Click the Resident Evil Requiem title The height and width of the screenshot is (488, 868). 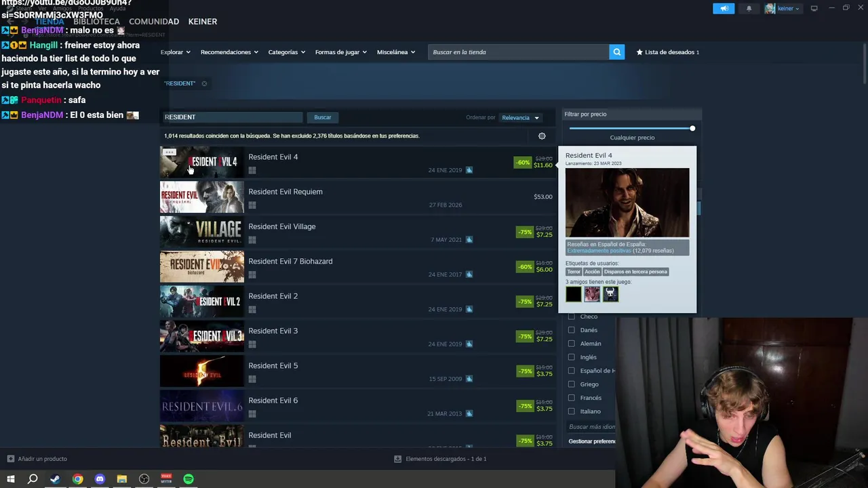pyautogui.click(x=285, y=192)
